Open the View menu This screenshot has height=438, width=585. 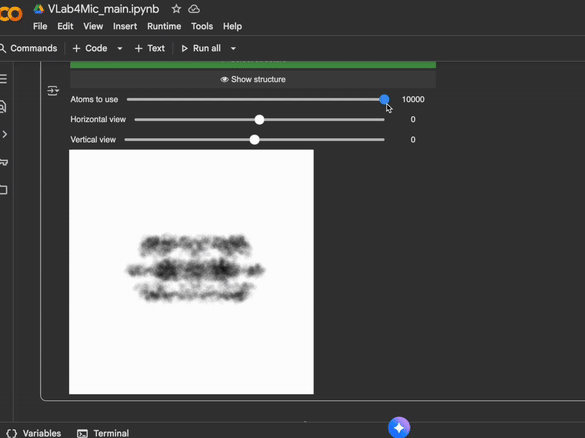click(93, 26)
